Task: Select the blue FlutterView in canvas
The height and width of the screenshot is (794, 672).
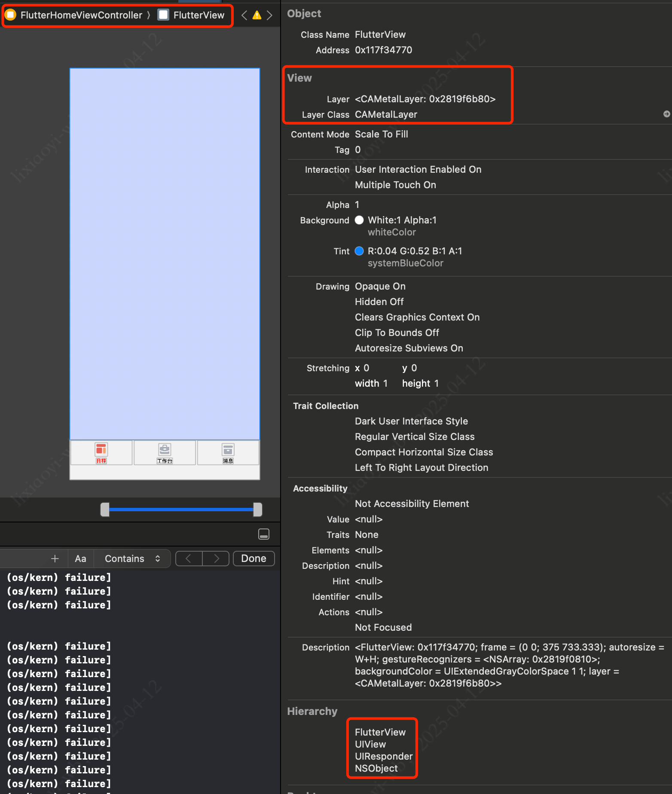Action: coord(165,253)
